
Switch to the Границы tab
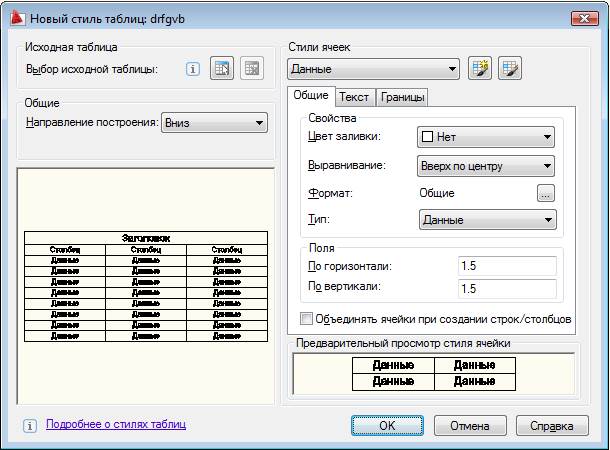click(402, 97)
